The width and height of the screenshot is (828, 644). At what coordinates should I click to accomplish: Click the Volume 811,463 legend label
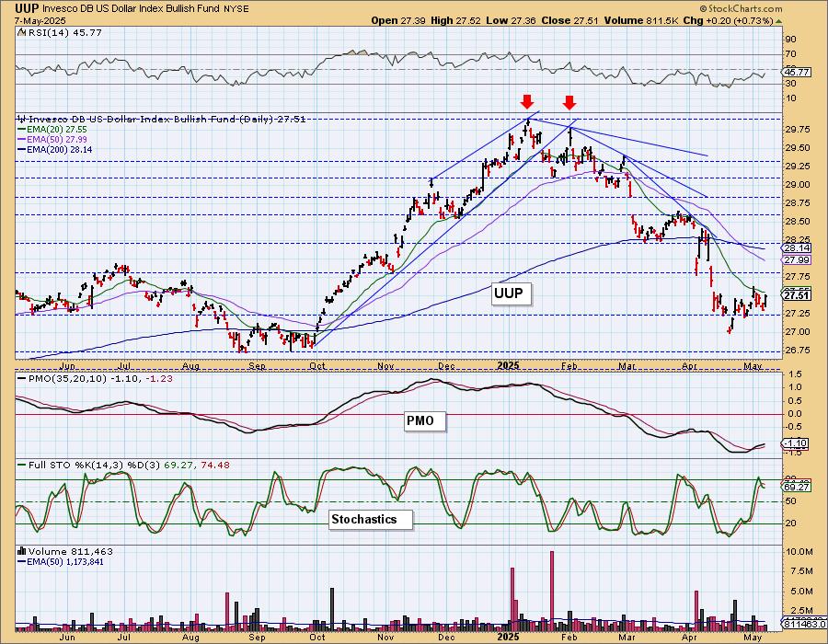pos(70,551)
